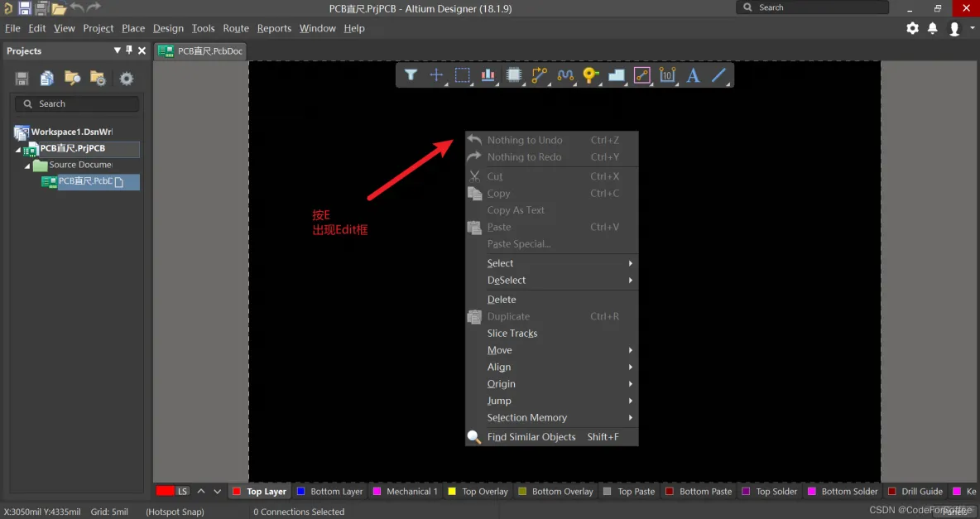Open the Projects panel gear settings
The width and height of the screenshot is (980, 519).
click(x=127, y=78)
